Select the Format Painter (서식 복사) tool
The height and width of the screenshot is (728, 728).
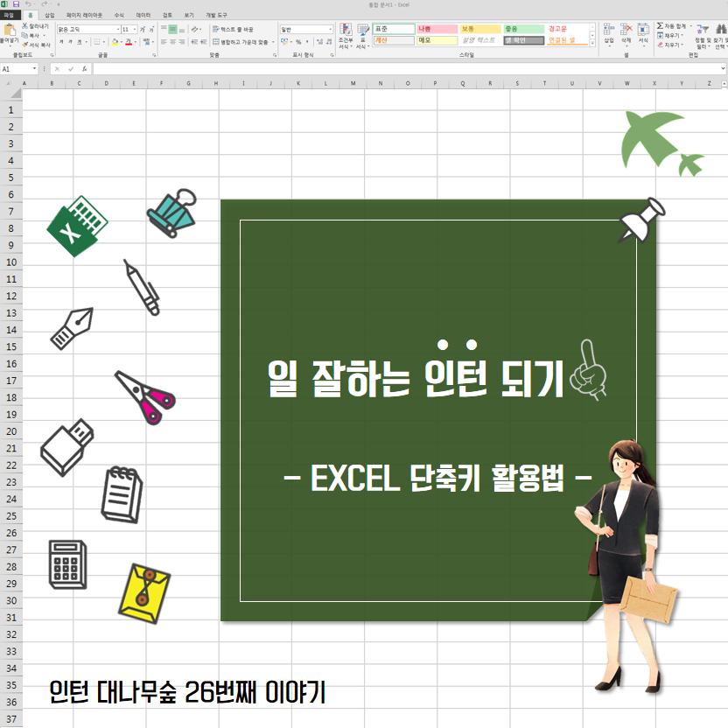[25, 43]
